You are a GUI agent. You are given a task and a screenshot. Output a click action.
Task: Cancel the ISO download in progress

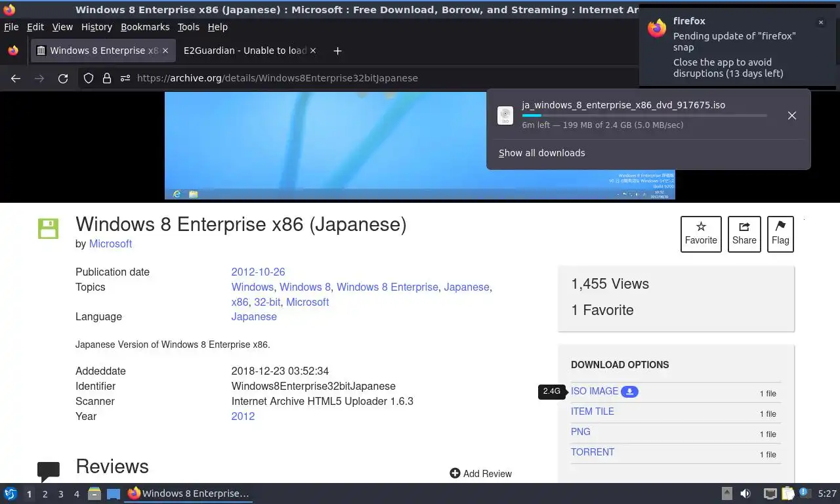792,115
